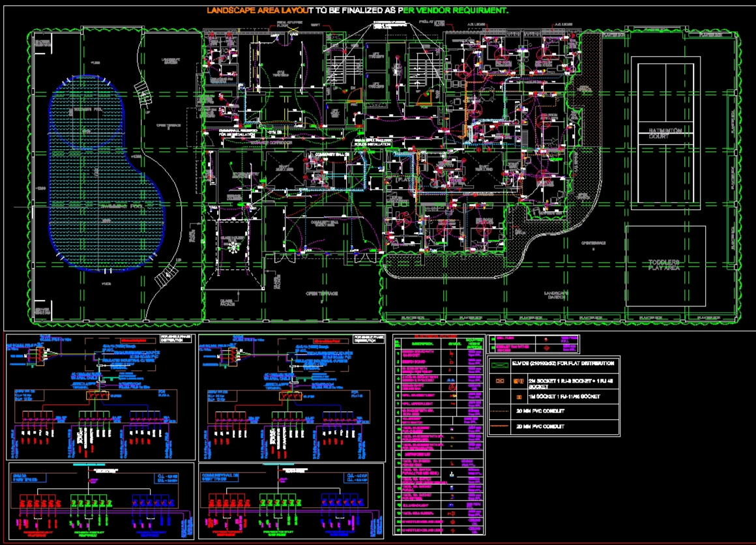Click the 'OPEN TERRACE' label below the building

point(321,293)
